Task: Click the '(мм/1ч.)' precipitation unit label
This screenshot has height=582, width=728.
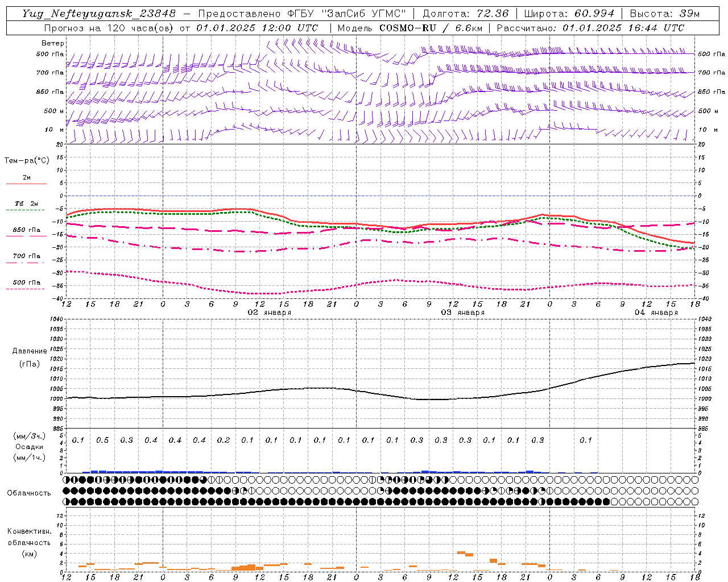Action: 30,458
